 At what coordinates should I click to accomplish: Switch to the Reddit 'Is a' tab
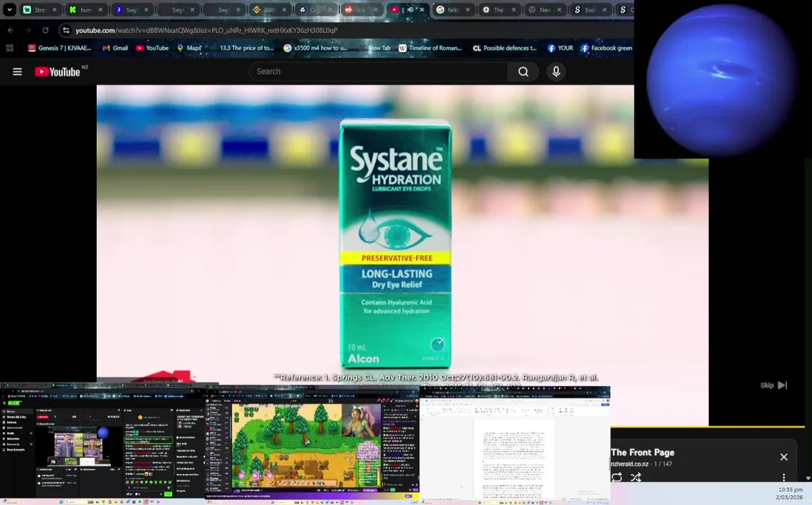[361, 10]
